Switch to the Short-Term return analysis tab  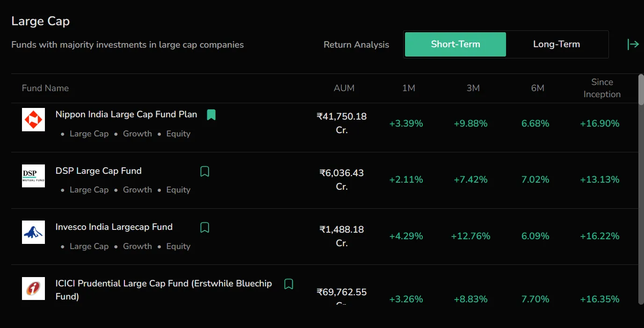tap(456, 44)
